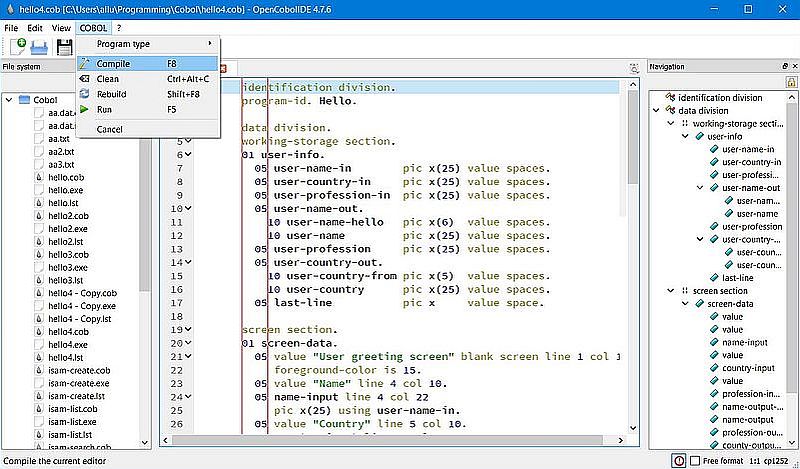The height and width of the screenshot is (469, 800).
Task: Click the user-info variable icon
Action: coord(699,136)
